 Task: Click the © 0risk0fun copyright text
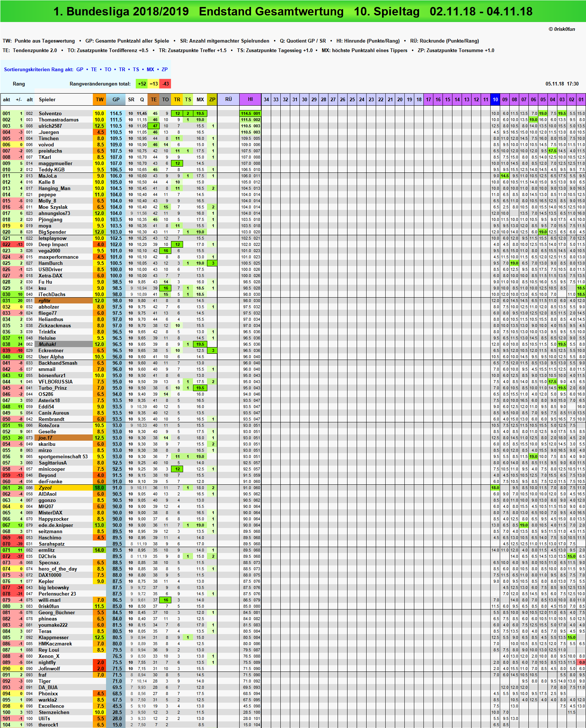[x=562, y=29]
